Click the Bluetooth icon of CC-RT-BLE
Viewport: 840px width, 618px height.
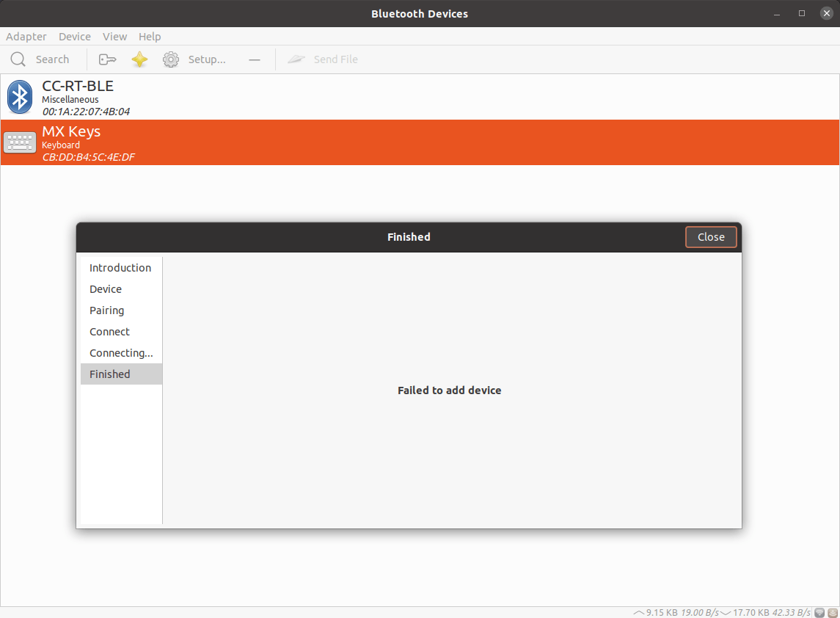(20, 97)
